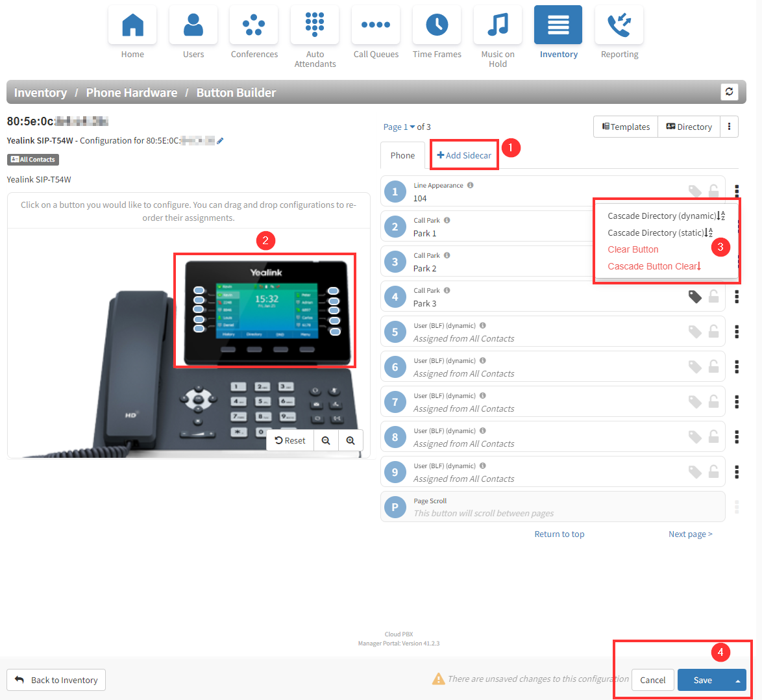Show info icon for button 5 User (BLF)

(x=482, y=325)
